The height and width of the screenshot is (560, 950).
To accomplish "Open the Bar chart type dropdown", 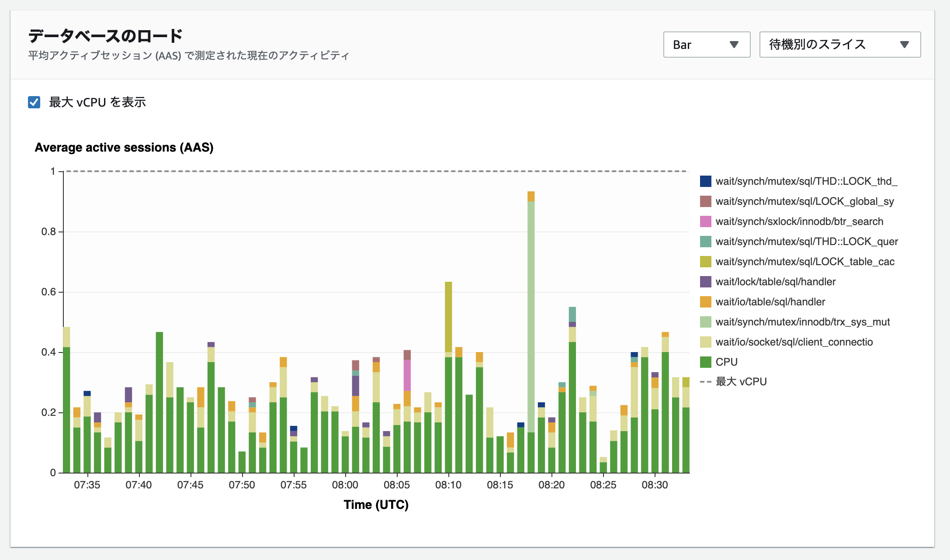I will pyautogui.click(x=706, y=45).
